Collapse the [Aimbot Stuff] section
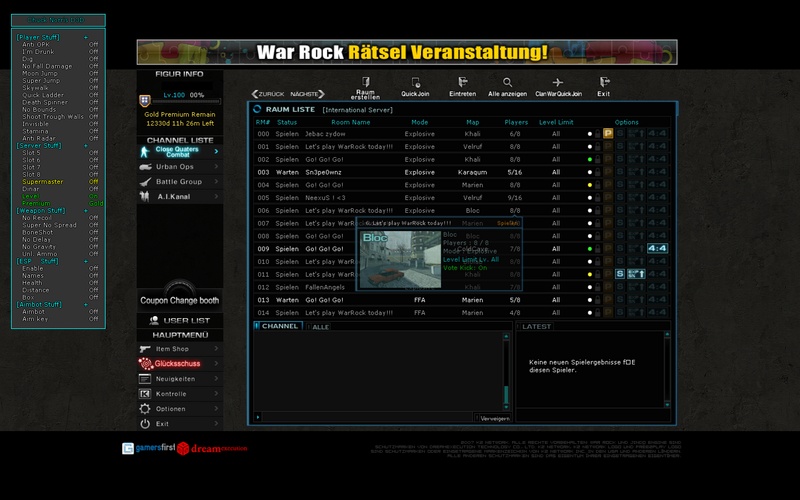 [x=86, y=305]
